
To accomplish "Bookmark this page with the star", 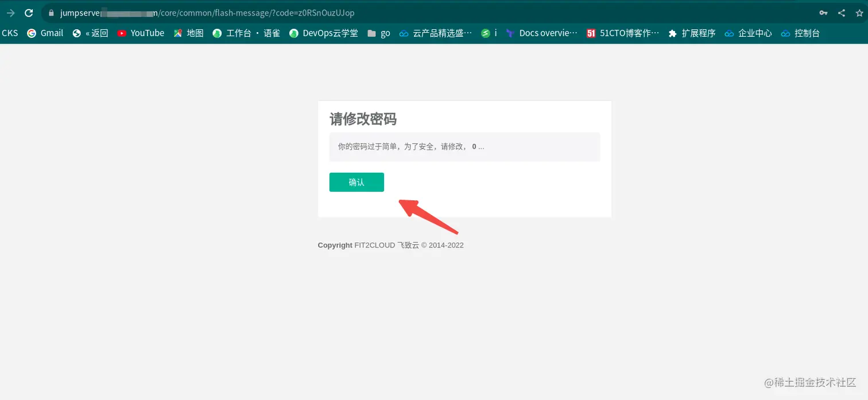I will (859, 13).
